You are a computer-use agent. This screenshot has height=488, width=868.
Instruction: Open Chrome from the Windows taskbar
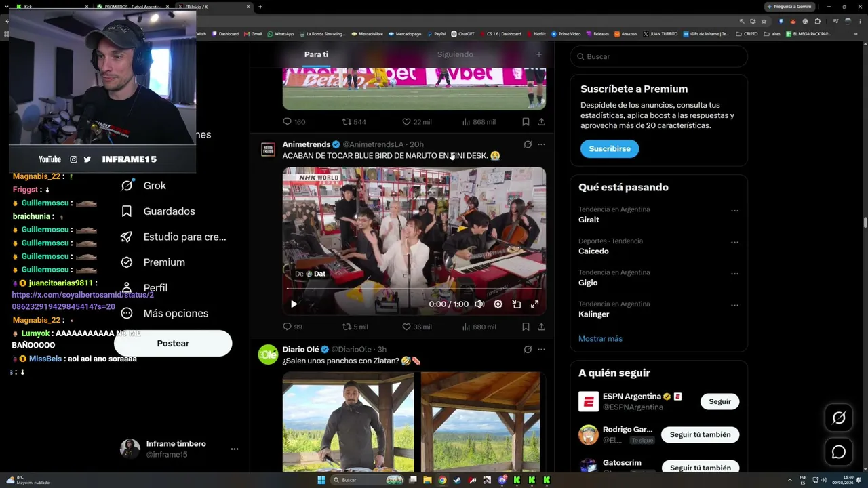442,480
